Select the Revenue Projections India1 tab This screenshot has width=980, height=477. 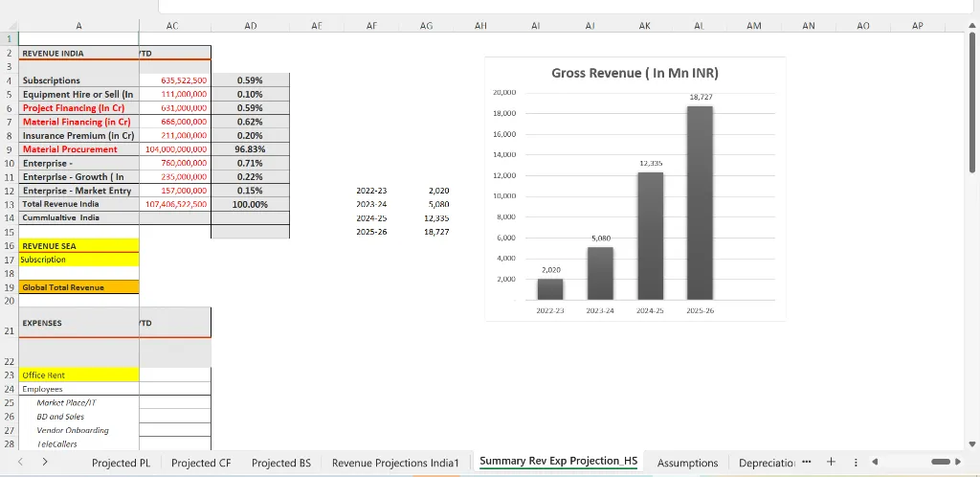(x=395, y=463)
